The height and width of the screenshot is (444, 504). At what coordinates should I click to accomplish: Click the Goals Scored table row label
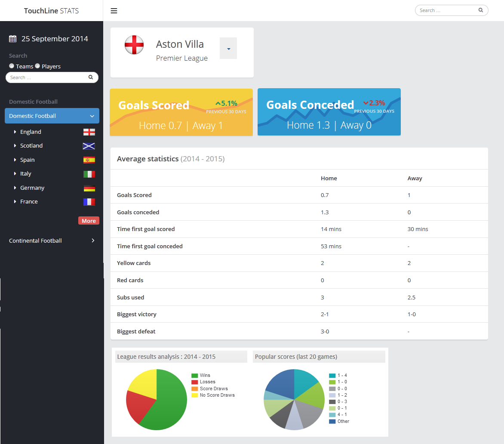pos(134,195)
